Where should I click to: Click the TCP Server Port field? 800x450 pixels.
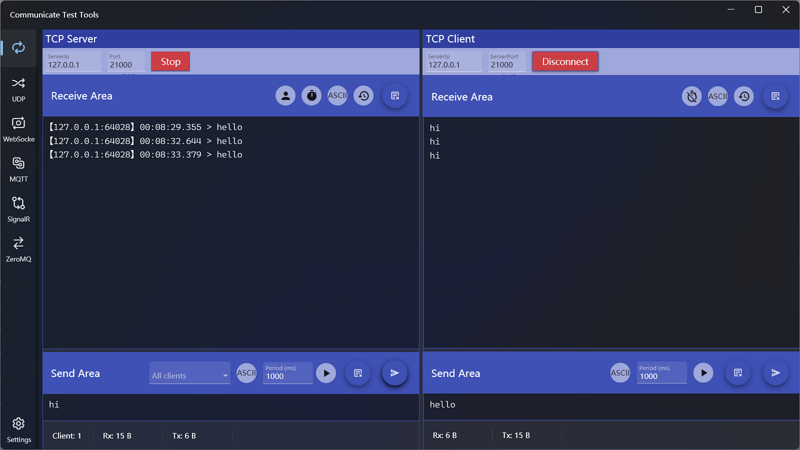(126, 64)
